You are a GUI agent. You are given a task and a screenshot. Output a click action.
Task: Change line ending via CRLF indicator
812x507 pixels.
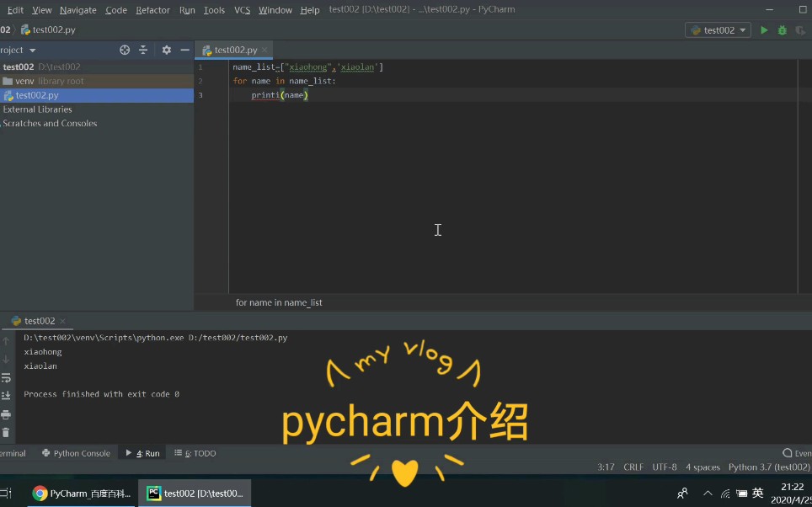[x=633, y=467]
